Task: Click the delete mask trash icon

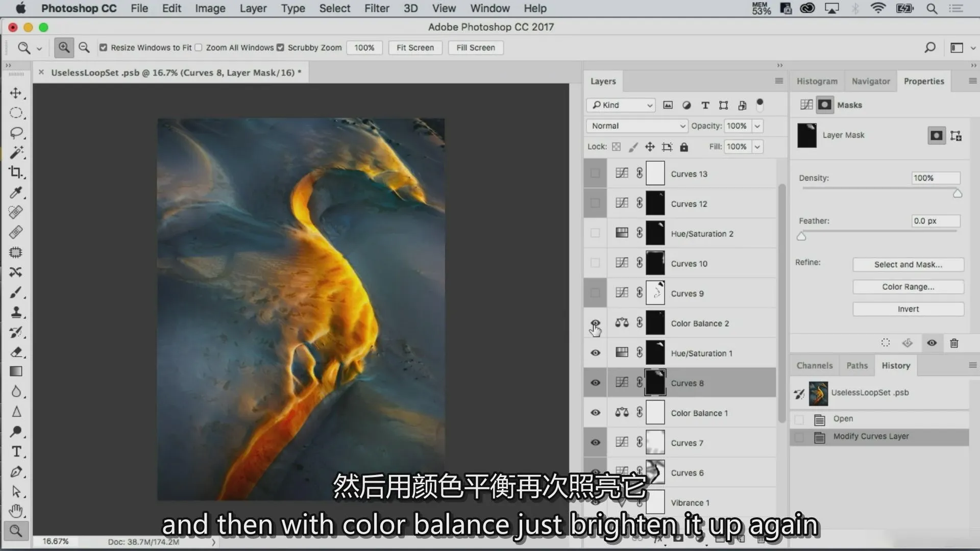Action: click(x=954, y=343)
